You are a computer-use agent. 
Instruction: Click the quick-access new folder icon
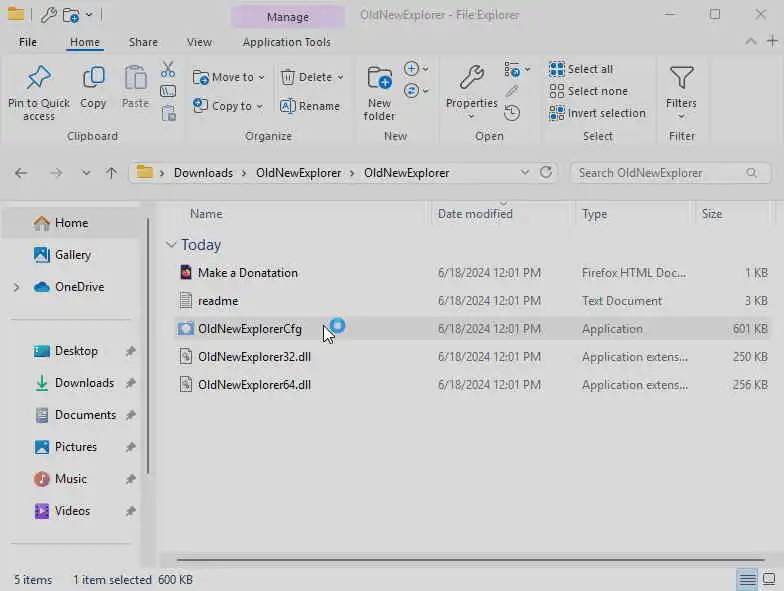click(70, 15)
